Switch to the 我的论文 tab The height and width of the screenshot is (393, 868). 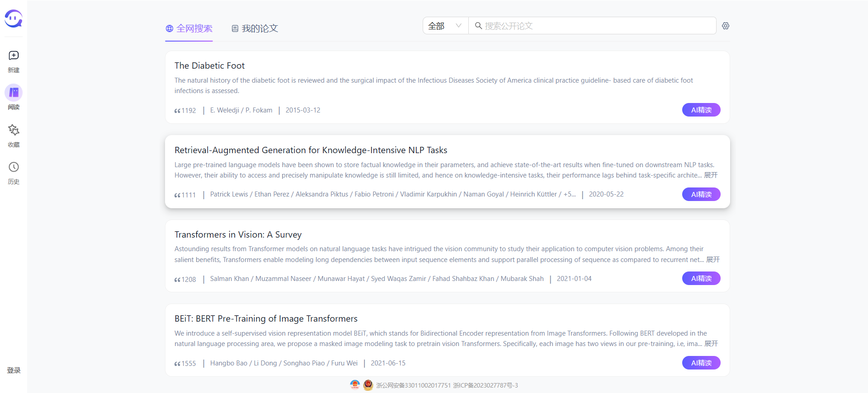click(255, 28)
